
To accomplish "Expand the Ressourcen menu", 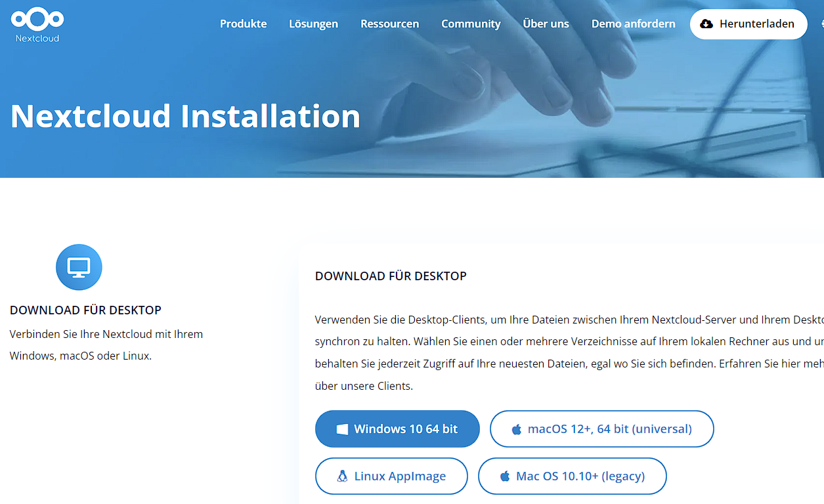I will (x=389, y=24).
